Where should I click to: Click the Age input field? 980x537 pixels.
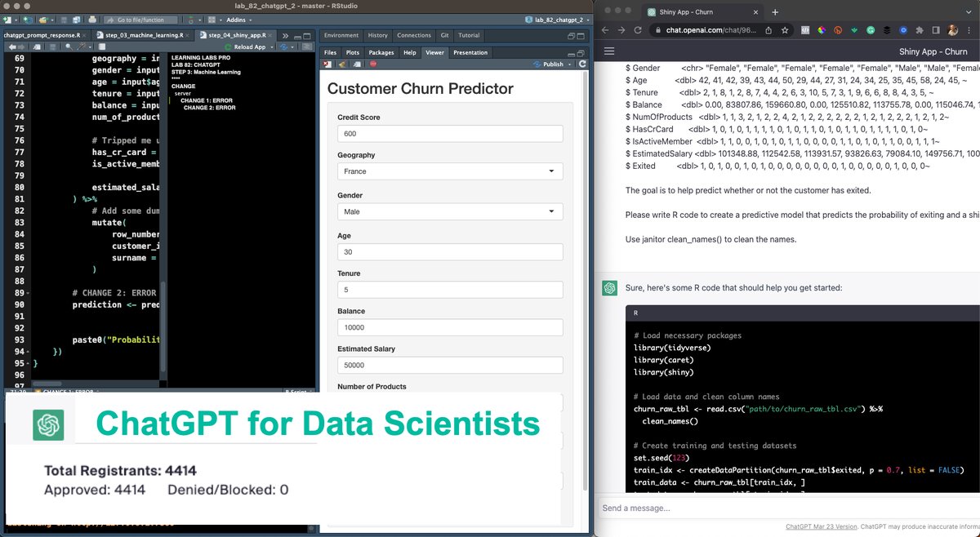click(450, 252)
